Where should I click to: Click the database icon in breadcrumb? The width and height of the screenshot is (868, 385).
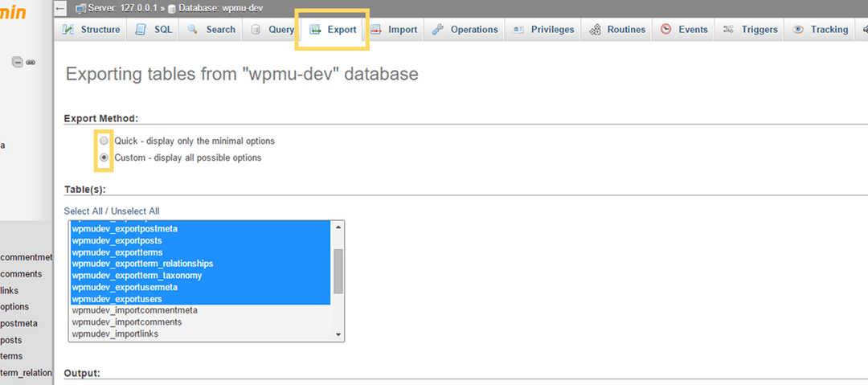coord(172,9)
